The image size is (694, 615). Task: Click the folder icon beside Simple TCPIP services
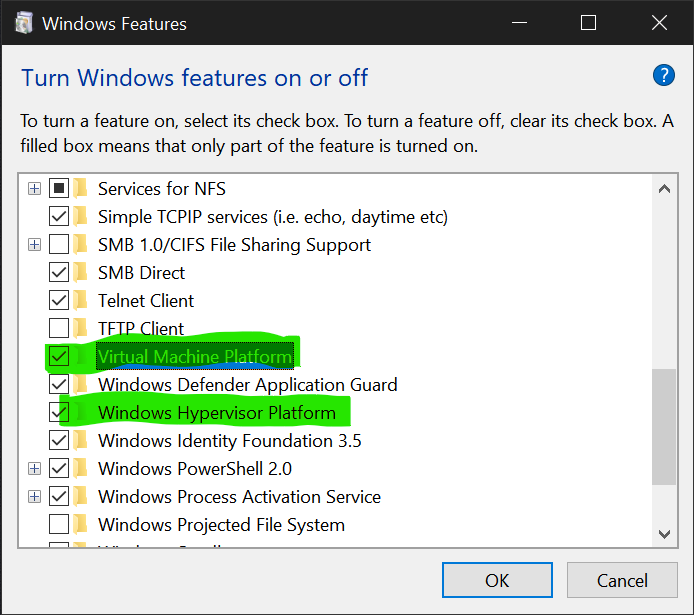pos(80,217)
